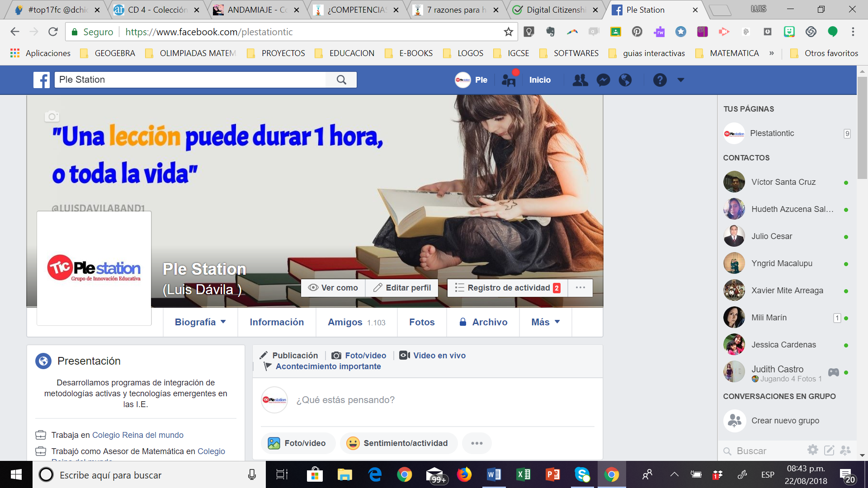Open Amigos tab

[x=357, y=322]
